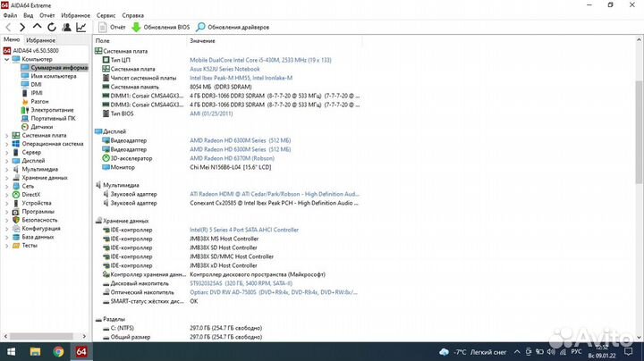Switch to the Избранное tab in sidebar

40,40
